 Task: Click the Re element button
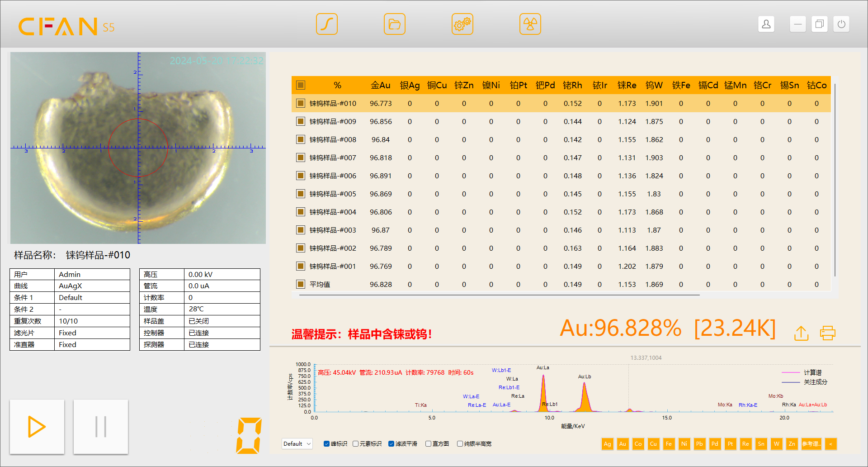point(745,444)
